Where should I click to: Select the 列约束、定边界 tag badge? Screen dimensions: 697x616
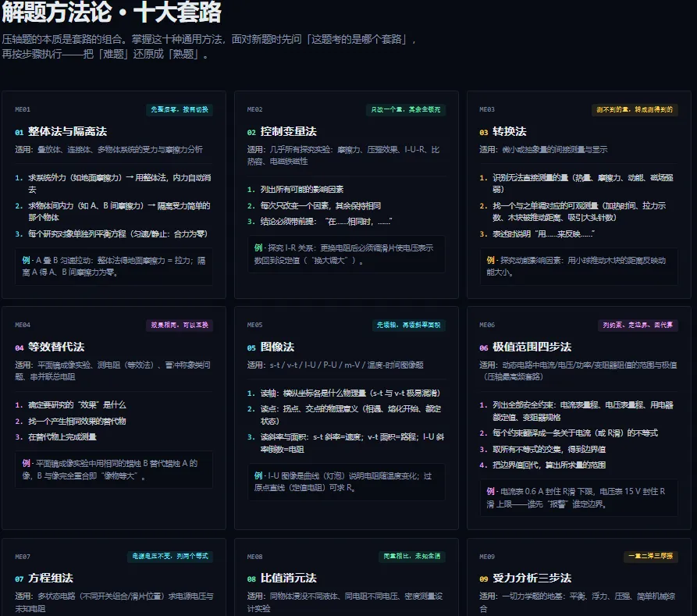[x=638, y=325]
